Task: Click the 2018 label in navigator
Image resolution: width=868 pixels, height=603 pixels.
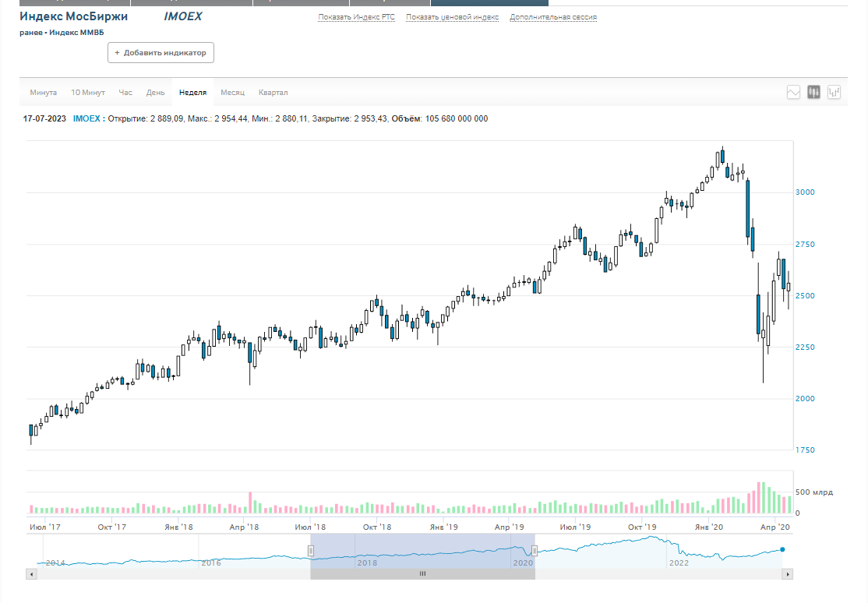Action: pyautogui.click(x=367, y=563)
